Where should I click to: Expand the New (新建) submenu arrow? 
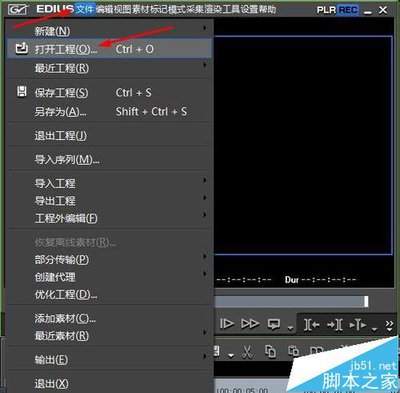tap(205, 29)
